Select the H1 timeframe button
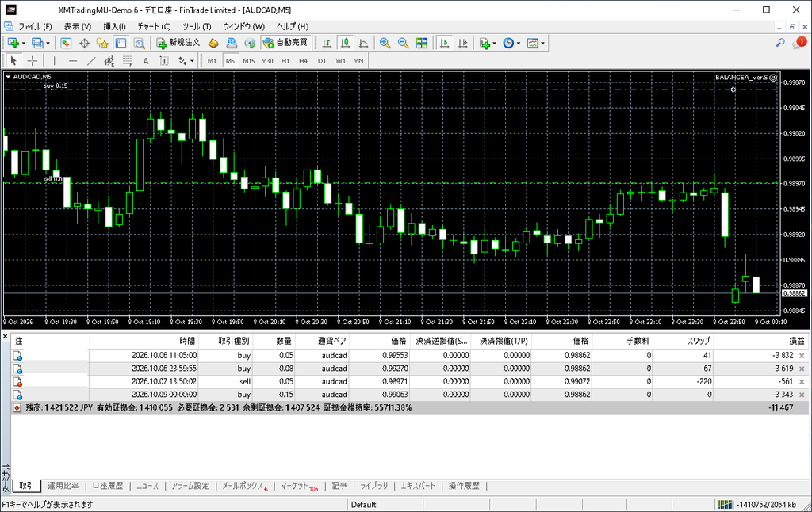Image resolution: width=812 pixels, height=512 pixels. click(285, 61)
